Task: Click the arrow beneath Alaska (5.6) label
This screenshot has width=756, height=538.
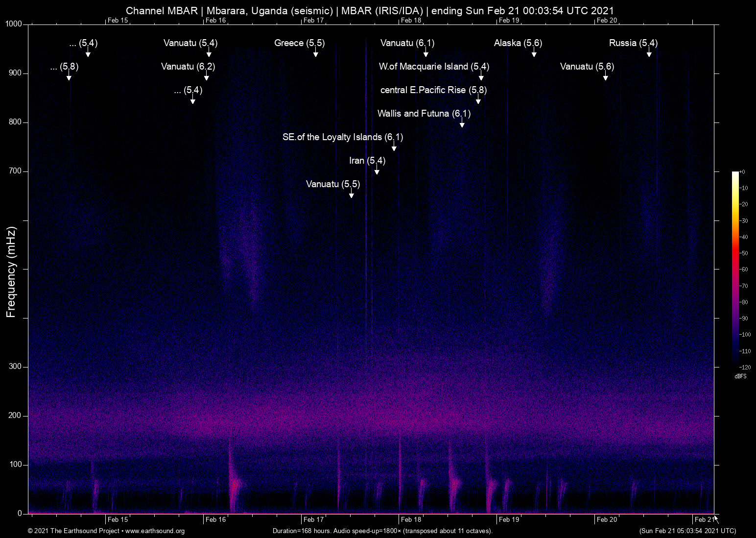Action: coord(534,53)
